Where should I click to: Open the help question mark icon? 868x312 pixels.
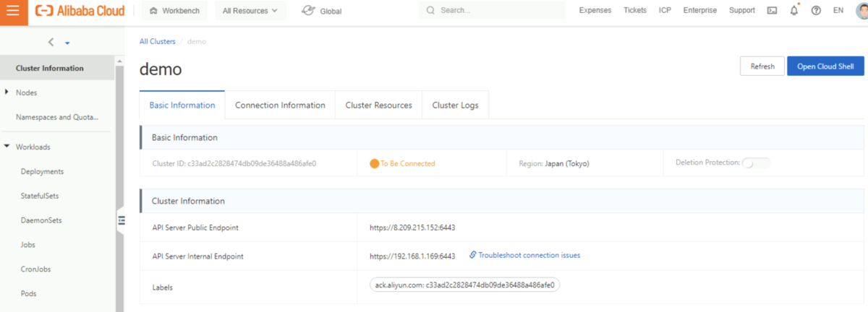click(817, 11)
